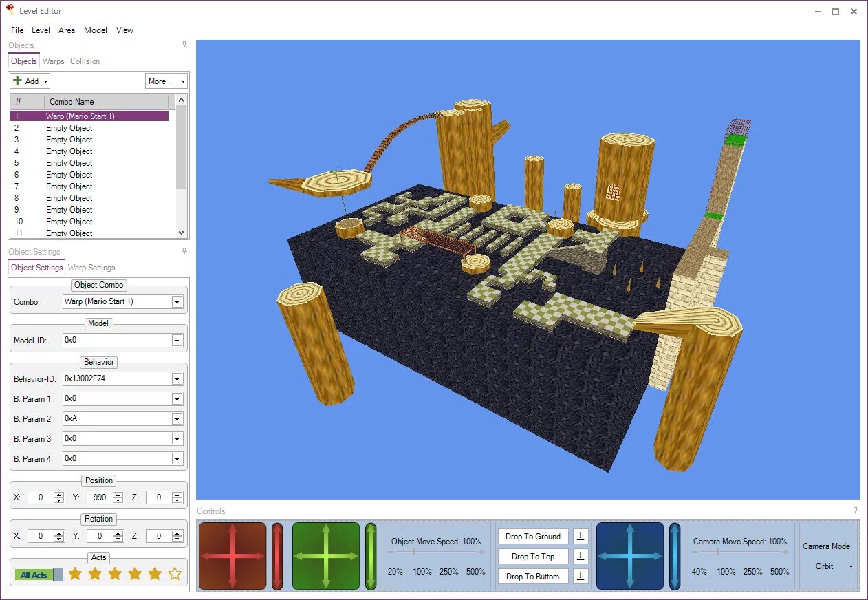The height and width of the screenshot is (600, 868).
Task: Expand the B. Param 2 dropdown
Action: 177,418
